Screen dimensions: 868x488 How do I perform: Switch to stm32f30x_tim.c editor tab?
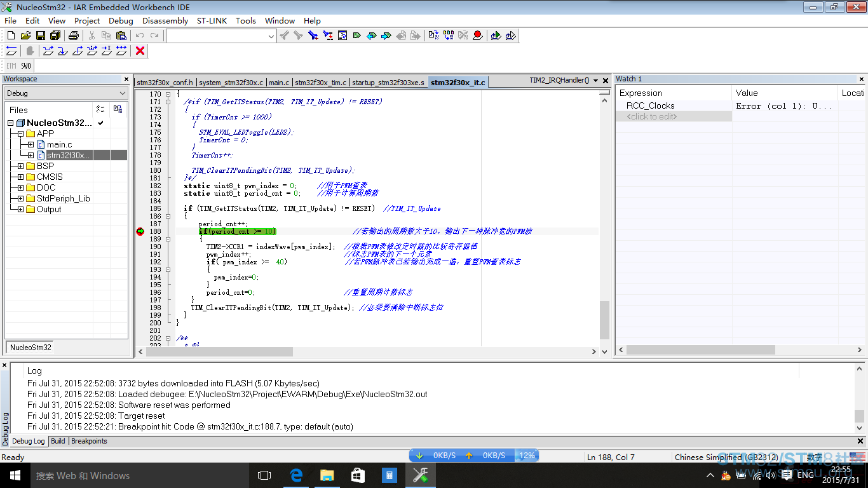320,83
